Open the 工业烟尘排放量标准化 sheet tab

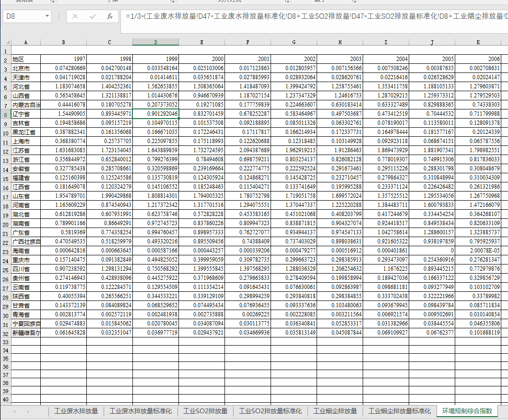pos(400,411)
